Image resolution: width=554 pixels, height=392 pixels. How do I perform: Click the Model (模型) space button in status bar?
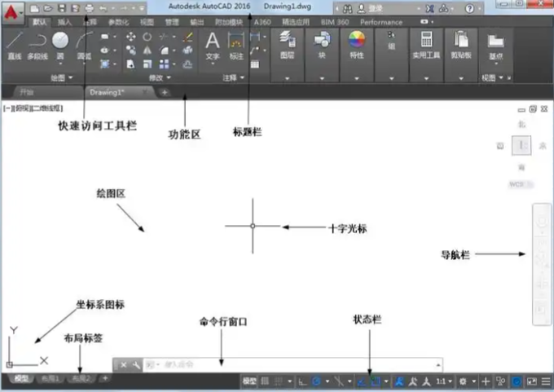coord(249,381)
